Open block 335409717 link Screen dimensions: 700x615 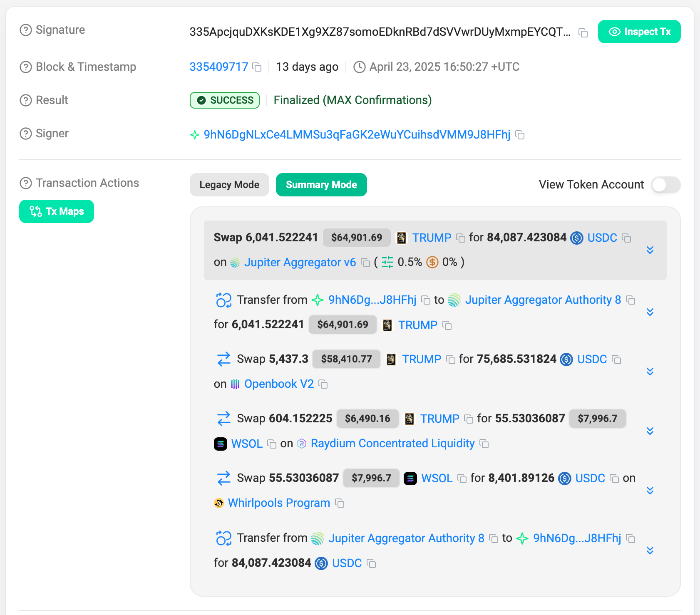(219, 67)
